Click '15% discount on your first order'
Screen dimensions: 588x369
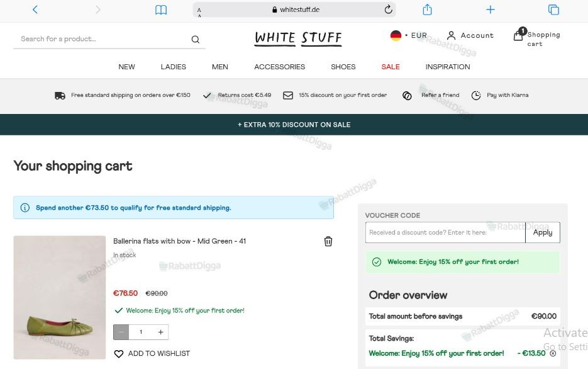click(x=343, y=95)
